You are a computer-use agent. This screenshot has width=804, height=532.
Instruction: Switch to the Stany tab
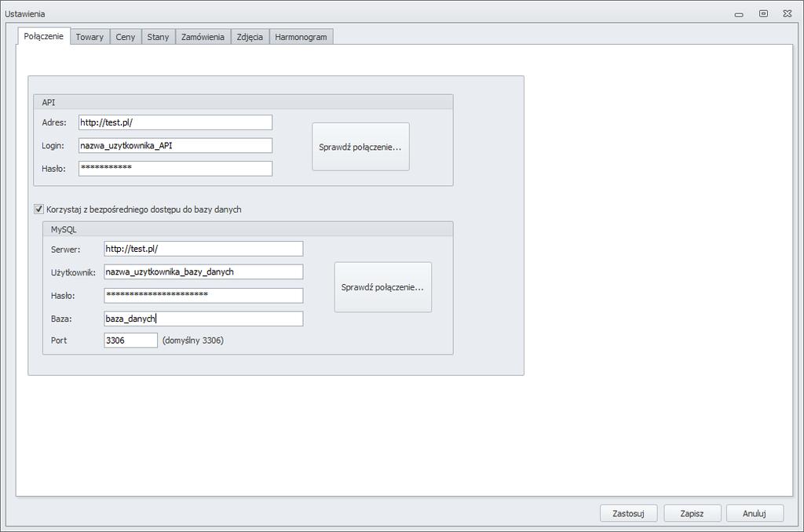click(x=158, y=37)
